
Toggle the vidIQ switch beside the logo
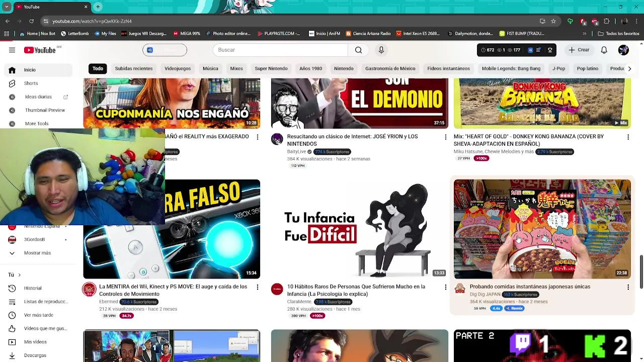165,50
